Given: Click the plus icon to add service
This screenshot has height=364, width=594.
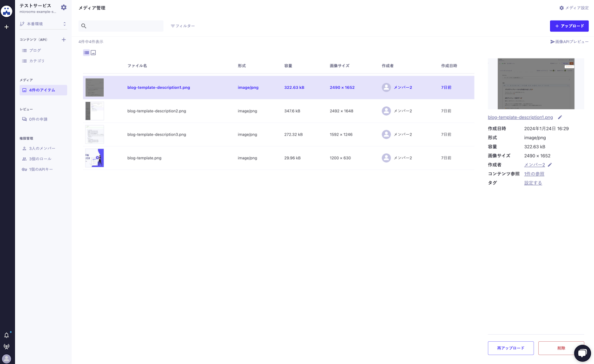Looking at the screenshot, I should 7,27.
